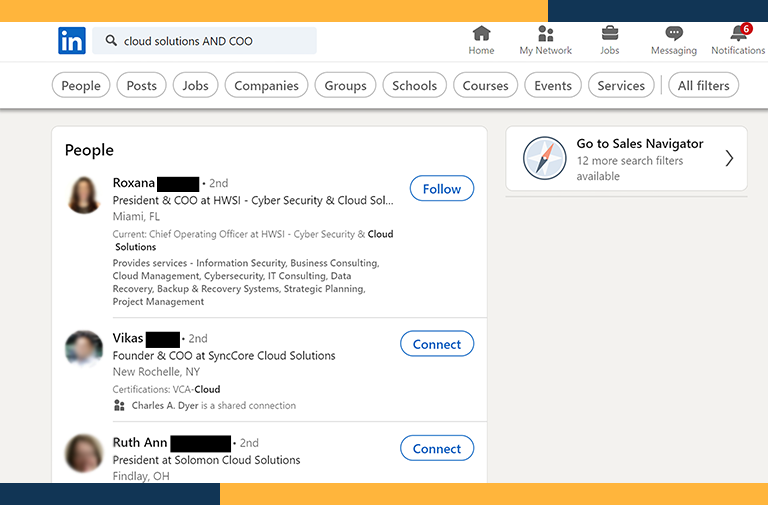Open the All filters button
Image resolution: width=768 pixels, height=505 pixels.
(x=703, y=85)
